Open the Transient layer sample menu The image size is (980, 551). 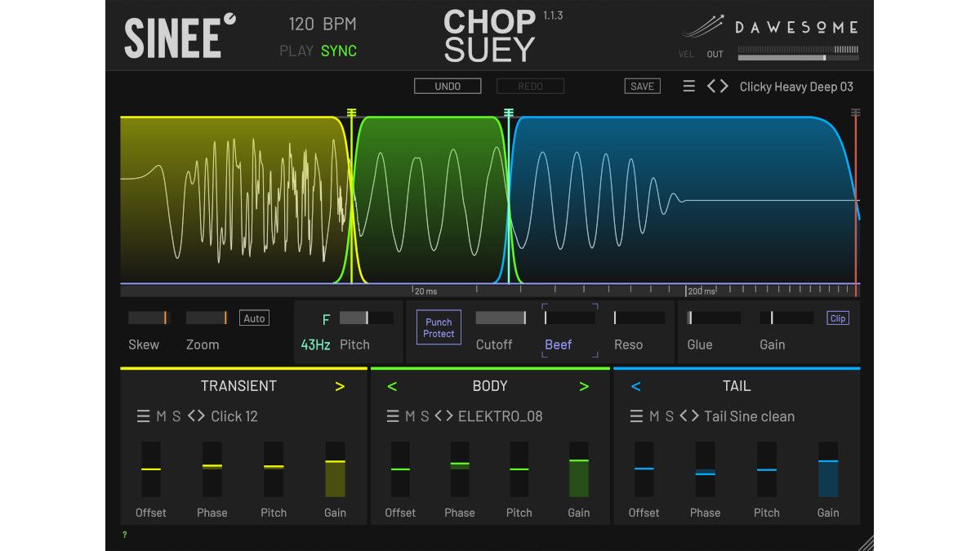click(x=145, y=415)
